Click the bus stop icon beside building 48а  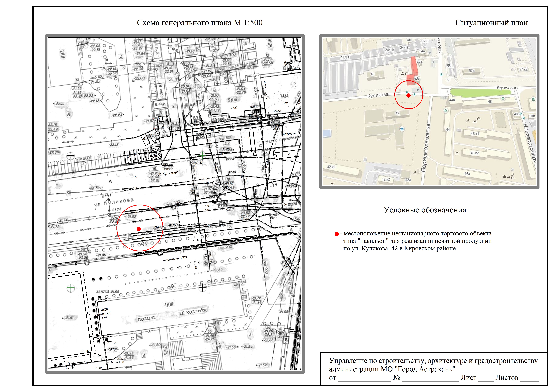point(521,114)
